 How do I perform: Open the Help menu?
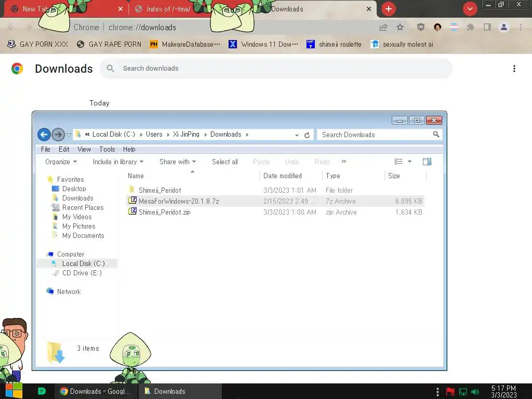point(129,149)
